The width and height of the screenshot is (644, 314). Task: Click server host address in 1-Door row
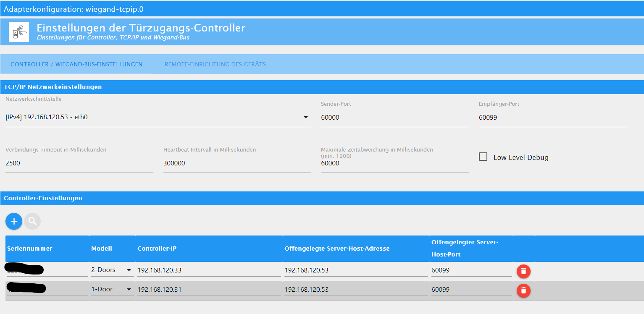(356, 289)
